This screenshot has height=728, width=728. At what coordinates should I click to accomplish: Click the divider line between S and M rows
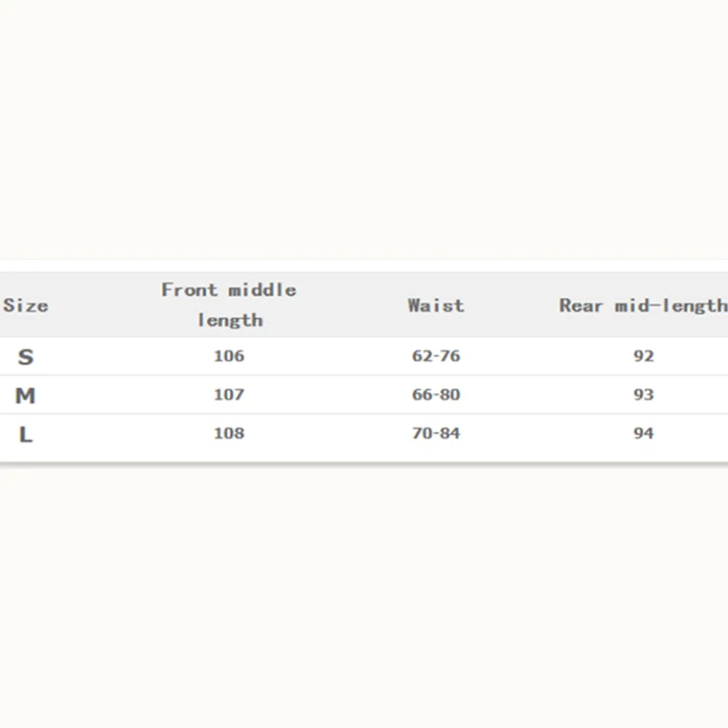click(x=364, y=375)
